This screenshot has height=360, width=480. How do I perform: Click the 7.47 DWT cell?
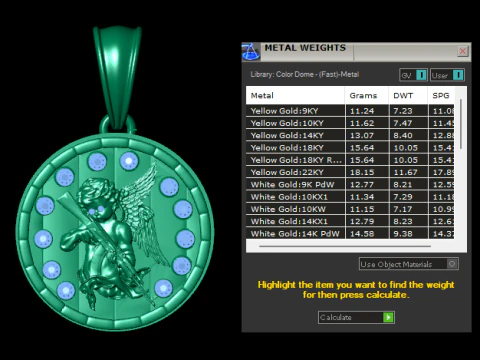pos(409,123)
